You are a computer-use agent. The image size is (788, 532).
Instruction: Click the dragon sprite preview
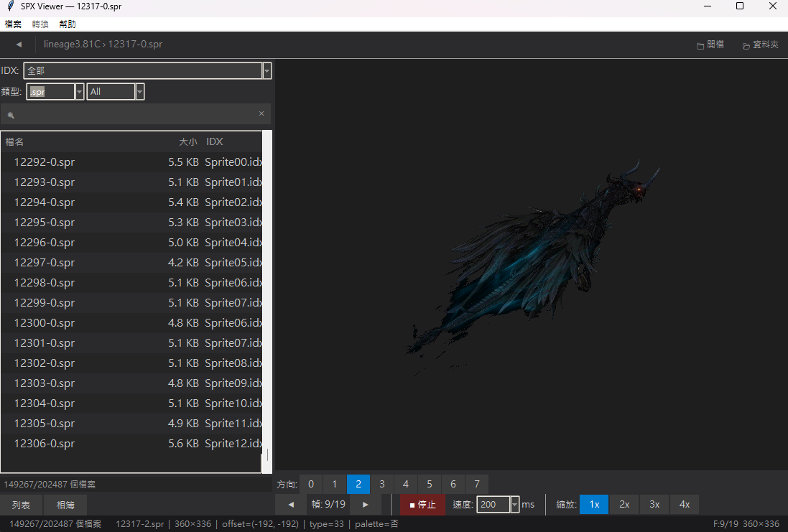[533, 266]
